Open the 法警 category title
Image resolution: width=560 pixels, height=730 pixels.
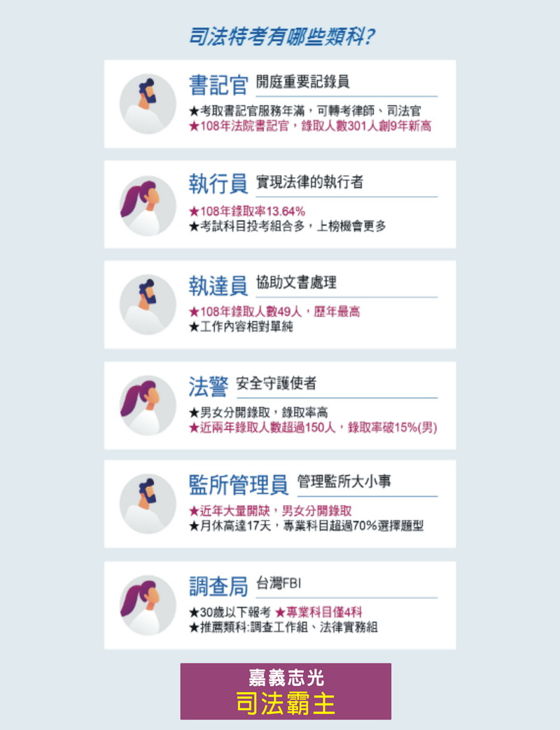[x=209, y=387]
